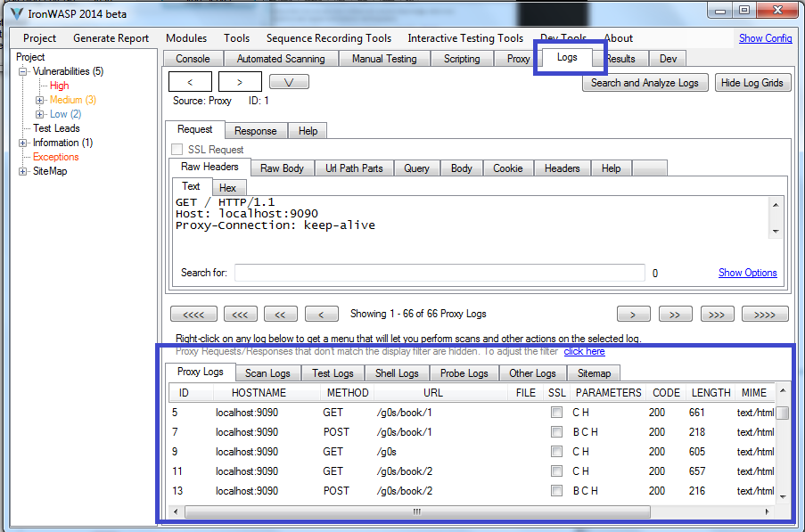Screen dimensions: 805x532
Task: Click the single "<" paging button below
Action: click(x=322, y=314)
